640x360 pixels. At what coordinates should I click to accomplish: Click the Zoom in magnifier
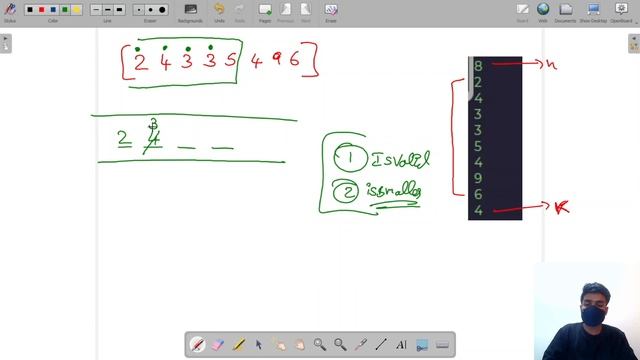tap(320, 344)
